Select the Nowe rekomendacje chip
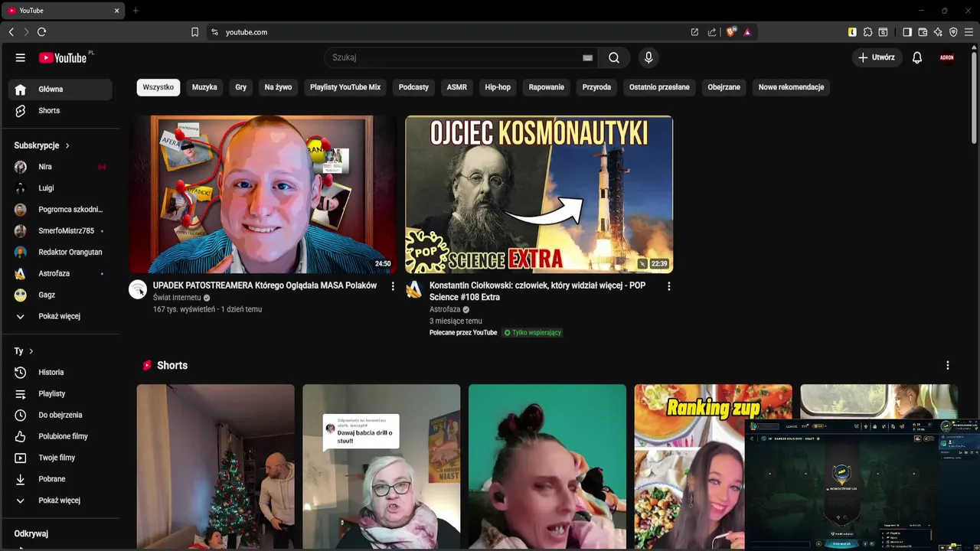This screenshot has height=551, width=980. [791, 87]
